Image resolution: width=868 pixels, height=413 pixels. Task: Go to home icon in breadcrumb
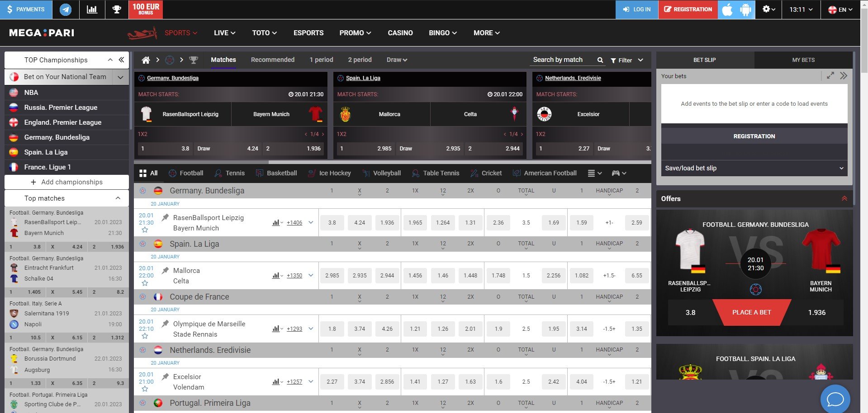coord(146,60)
